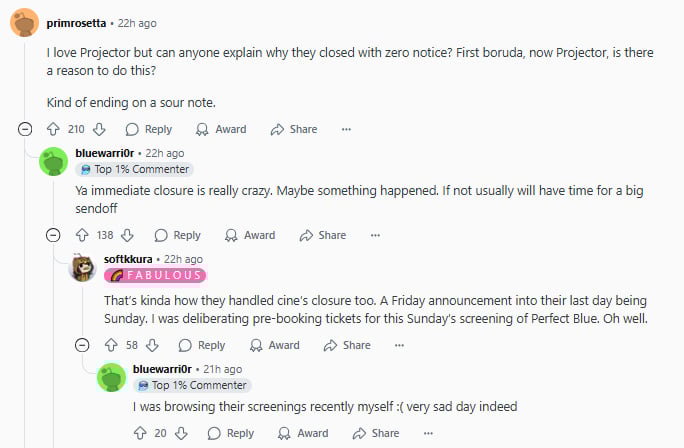Collapse softkkura's comment thread
Image resolution: width=684 pixels, height=448 pixels.
click(x=82, y=345)
